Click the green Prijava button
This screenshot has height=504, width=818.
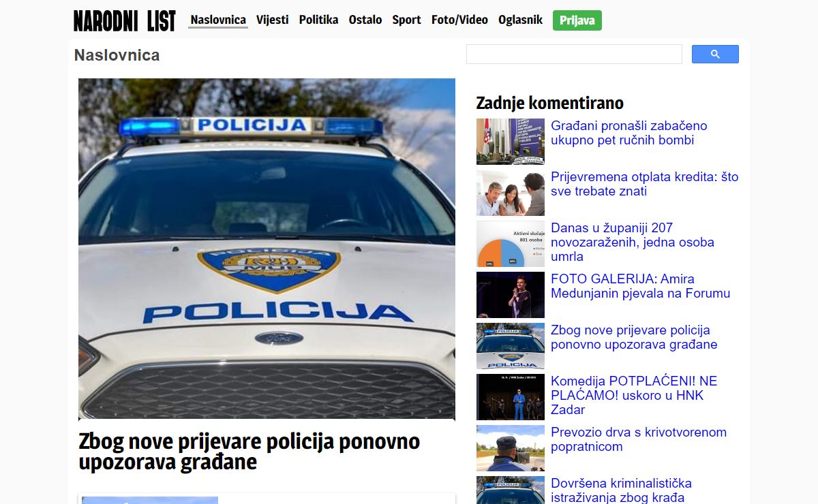click(577, 20)
